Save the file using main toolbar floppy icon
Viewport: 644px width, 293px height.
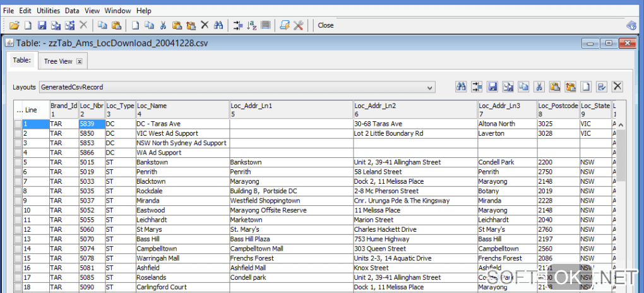[x=42, y=25]
